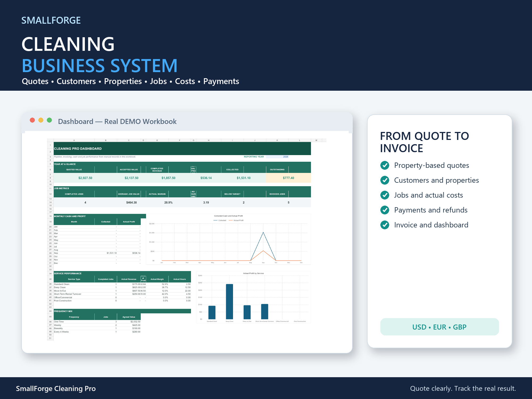Click the Quote clearly. Track the real result. tagline
Image resolution: width=532 pixels, height=399 pixels.
click(x=463, y=389)
